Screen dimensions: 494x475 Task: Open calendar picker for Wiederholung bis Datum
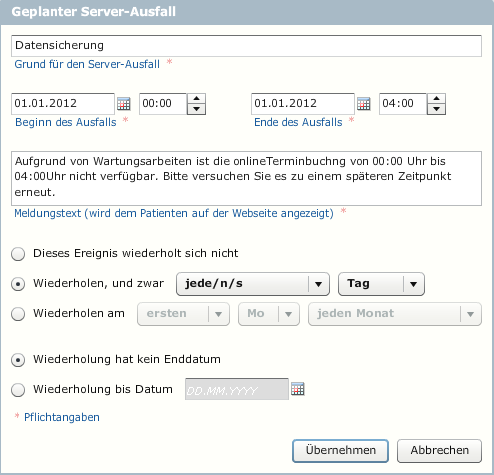298,389
